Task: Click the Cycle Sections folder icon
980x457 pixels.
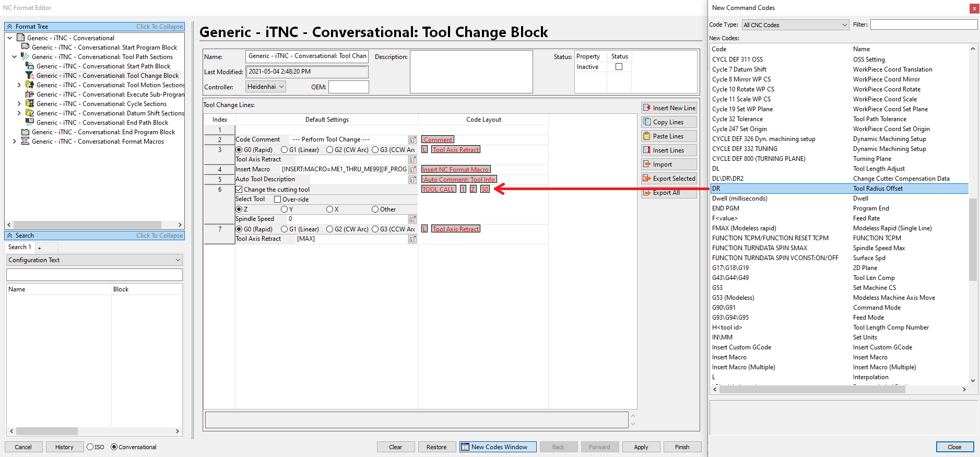Action: [x=30, y=103]
